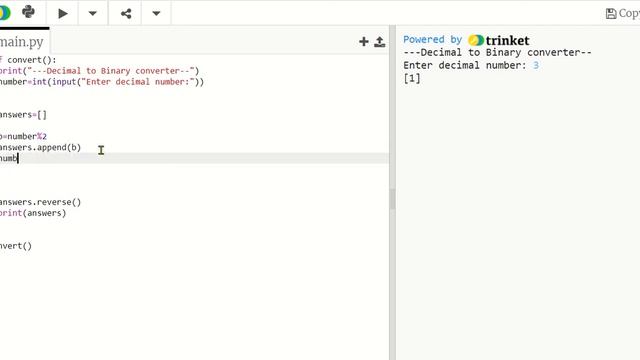Image resolution: width=640 pixels, height=360 pixels.
Task: Click the Copy save button
Action: tap(622, 13)
